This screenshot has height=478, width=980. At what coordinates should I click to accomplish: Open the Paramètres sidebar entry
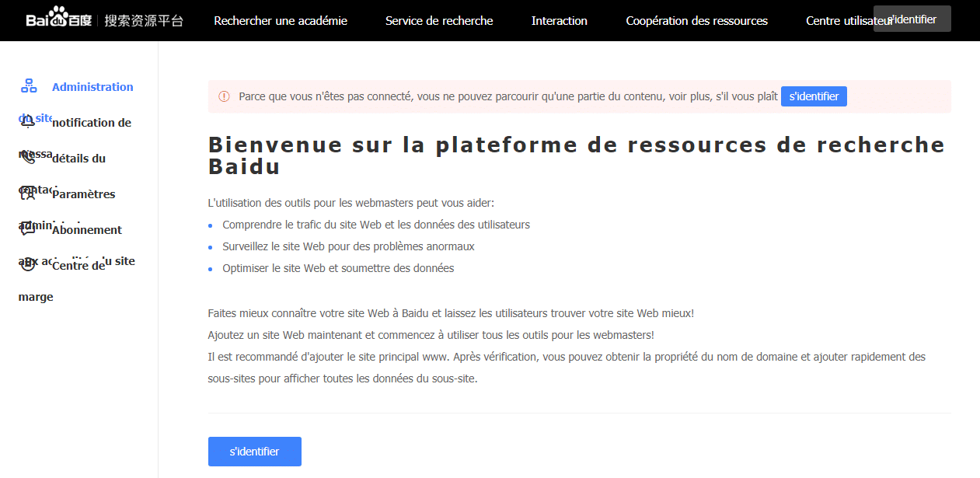point(83,194)
